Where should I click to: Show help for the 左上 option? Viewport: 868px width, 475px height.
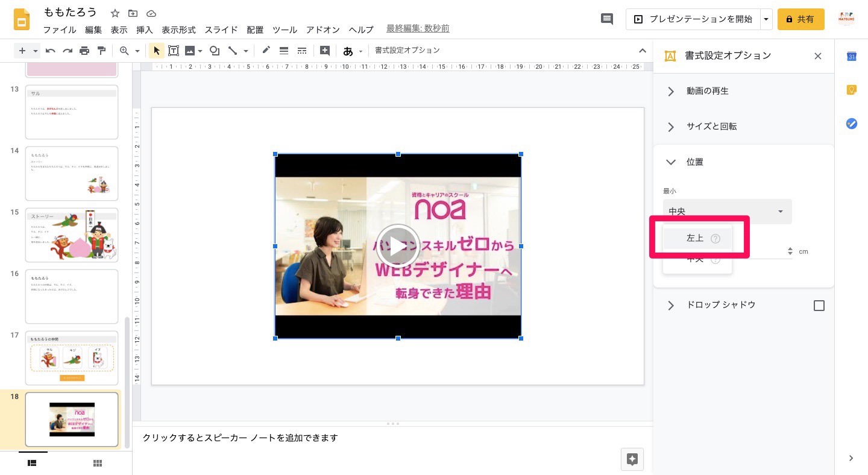click(x=715, y=239)
